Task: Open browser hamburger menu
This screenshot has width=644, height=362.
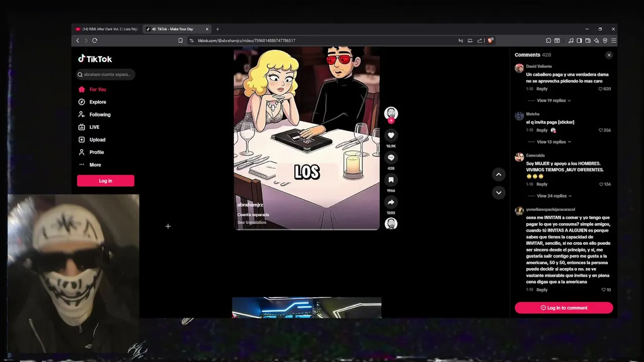Action: click(613, 41)
